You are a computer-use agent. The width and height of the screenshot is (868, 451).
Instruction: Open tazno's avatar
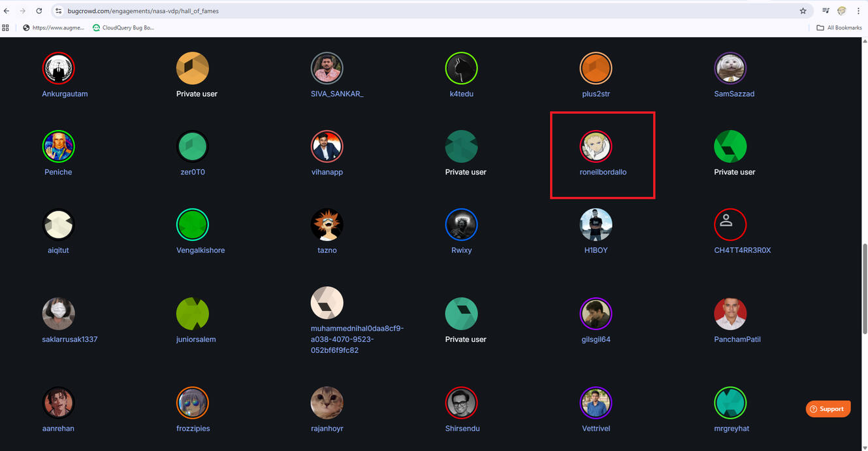tap(327, 225)
